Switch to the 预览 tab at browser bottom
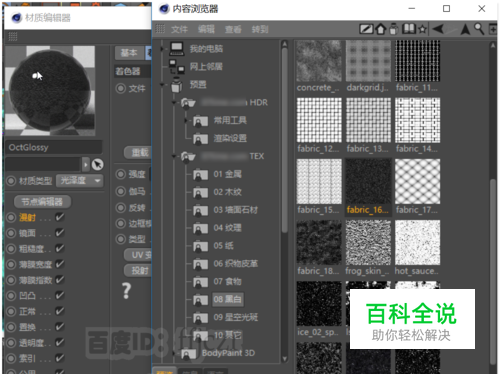500x374 pixels. 165,371
